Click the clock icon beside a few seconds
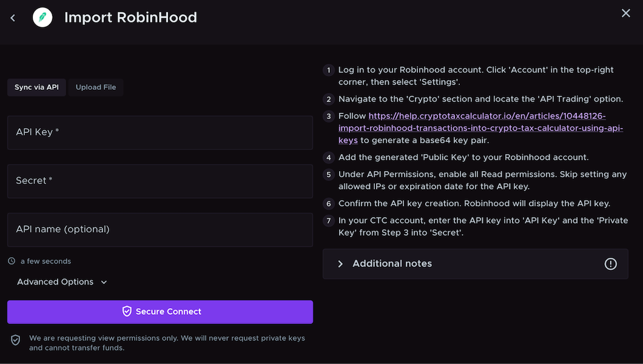643x364 pixels. tap(12, 261)
